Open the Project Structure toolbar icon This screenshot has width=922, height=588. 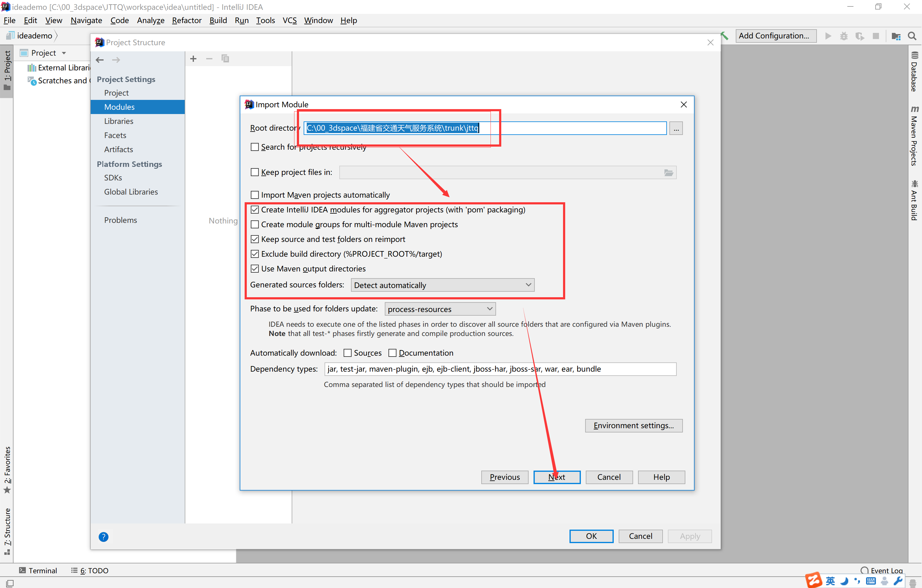click(x=896, y=36)
